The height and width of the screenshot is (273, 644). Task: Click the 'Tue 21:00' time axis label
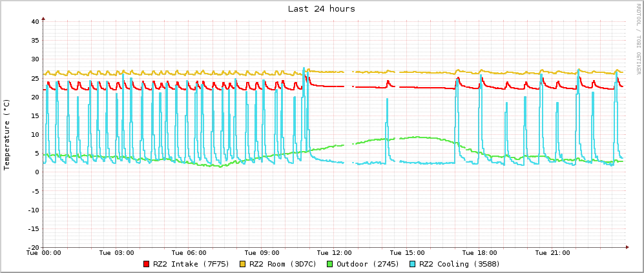pyautogui.click(x=552, y=252)
